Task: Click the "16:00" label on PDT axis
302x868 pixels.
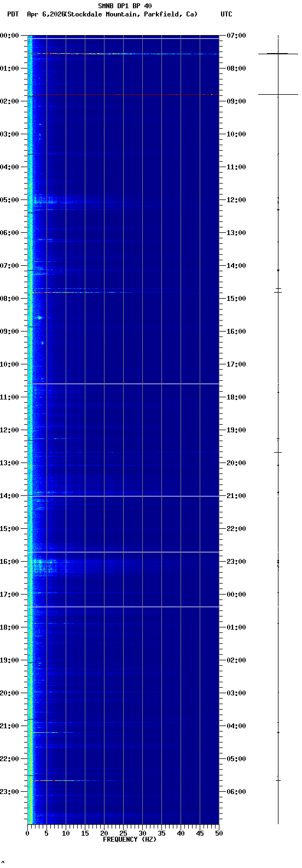Action: coord(9,562)
